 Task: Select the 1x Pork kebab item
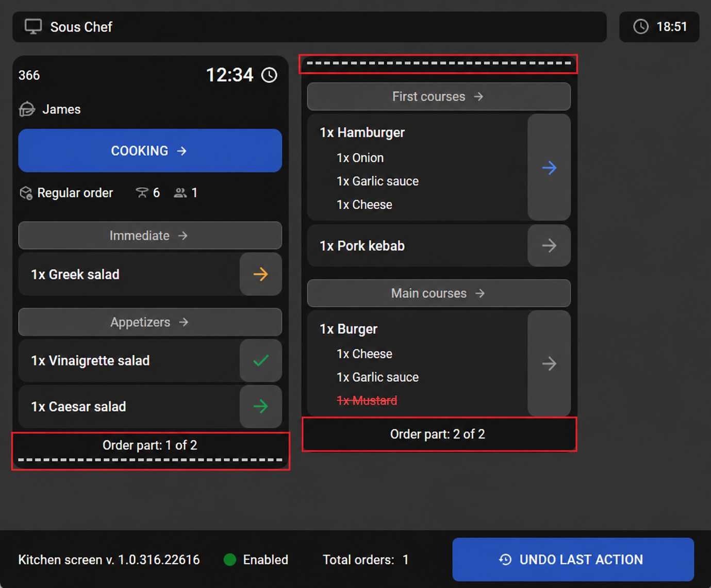[418, 245]
